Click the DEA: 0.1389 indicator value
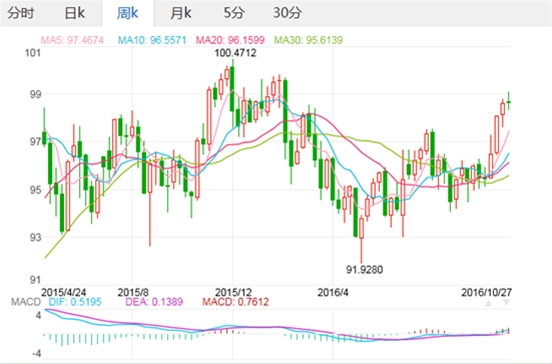Screen dimensions: 552x364 coord(154,302)
